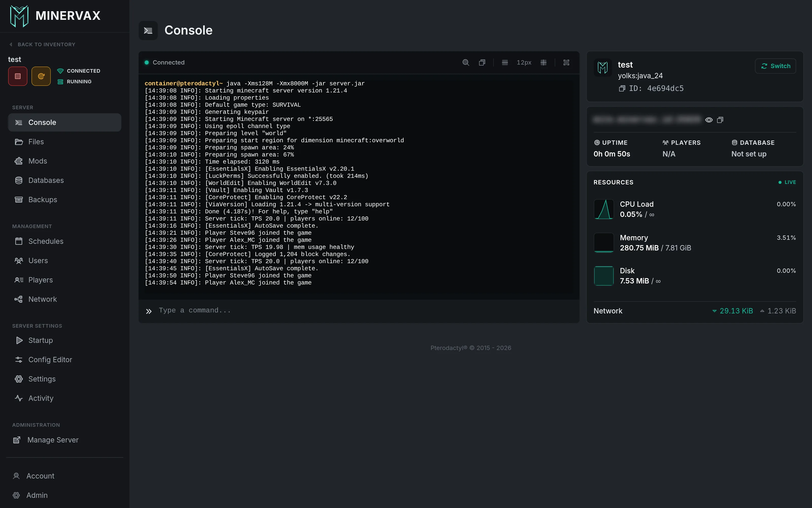The image size is (812, 508).
Task: Click the MinervaX logo
Action: coord(55,16)
